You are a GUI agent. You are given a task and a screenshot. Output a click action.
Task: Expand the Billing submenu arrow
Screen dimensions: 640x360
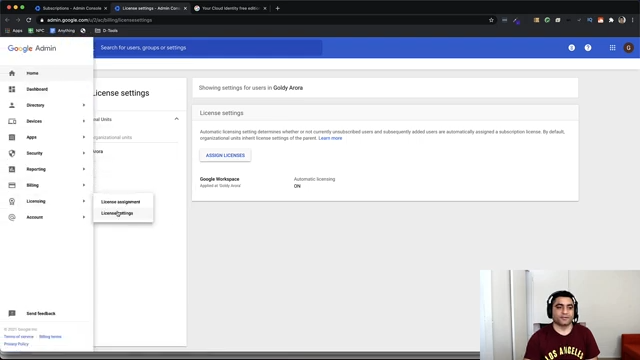(84, 185)
